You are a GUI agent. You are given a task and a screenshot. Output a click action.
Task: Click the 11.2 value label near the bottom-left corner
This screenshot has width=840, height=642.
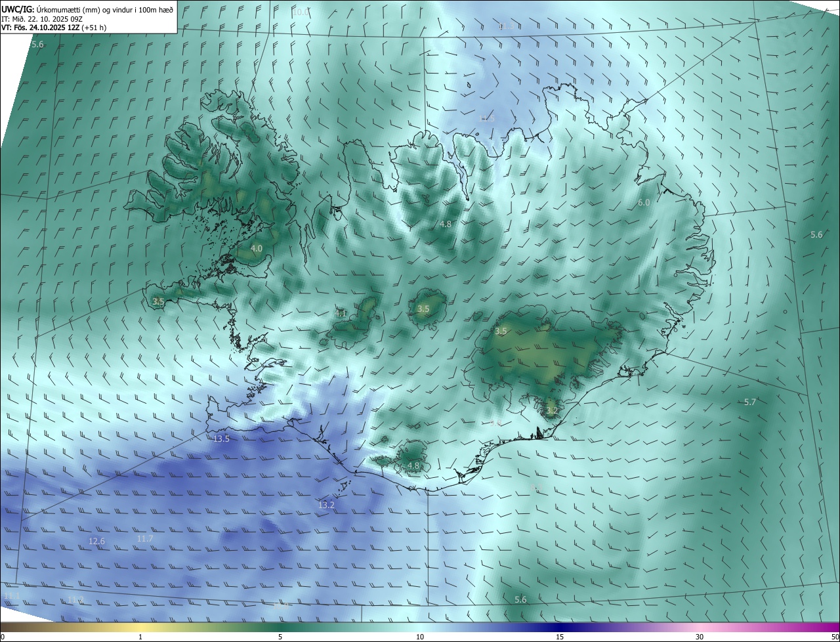(75, 599)
